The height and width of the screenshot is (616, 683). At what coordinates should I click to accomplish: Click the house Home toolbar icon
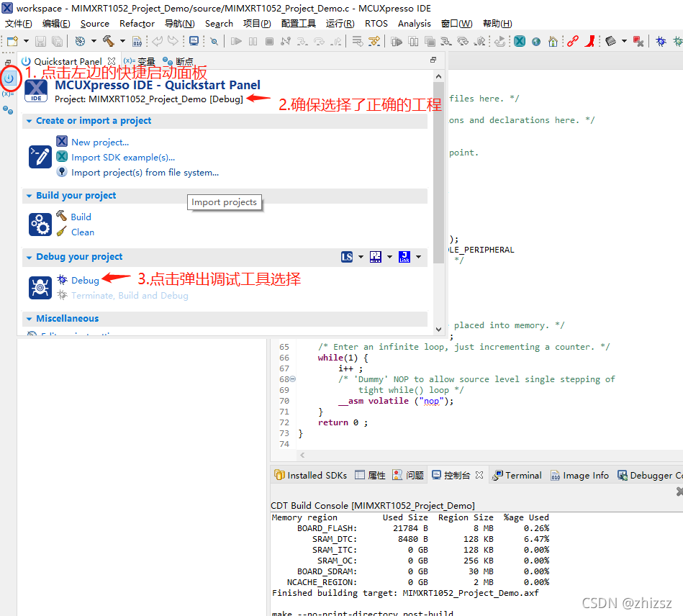tap(553, 42)
